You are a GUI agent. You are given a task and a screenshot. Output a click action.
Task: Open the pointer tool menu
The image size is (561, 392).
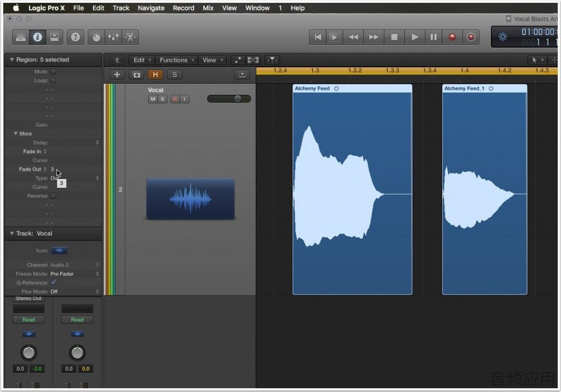click(x=537, y=60)
